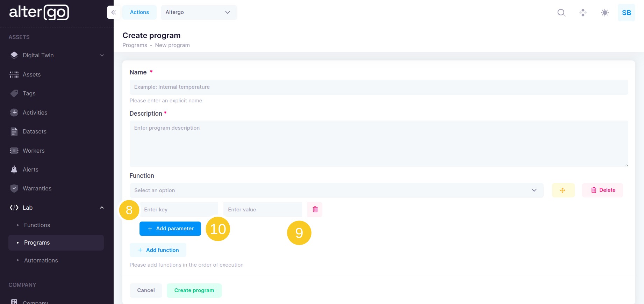Click the altergo logo
The height and width of the screenshot is (304, 644).
(x=39, y=13)
